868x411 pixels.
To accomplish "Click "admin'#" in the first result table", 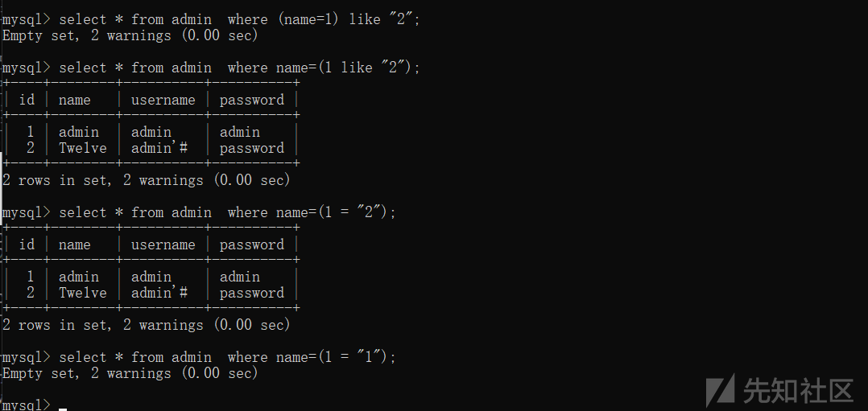I will [159, 148].
